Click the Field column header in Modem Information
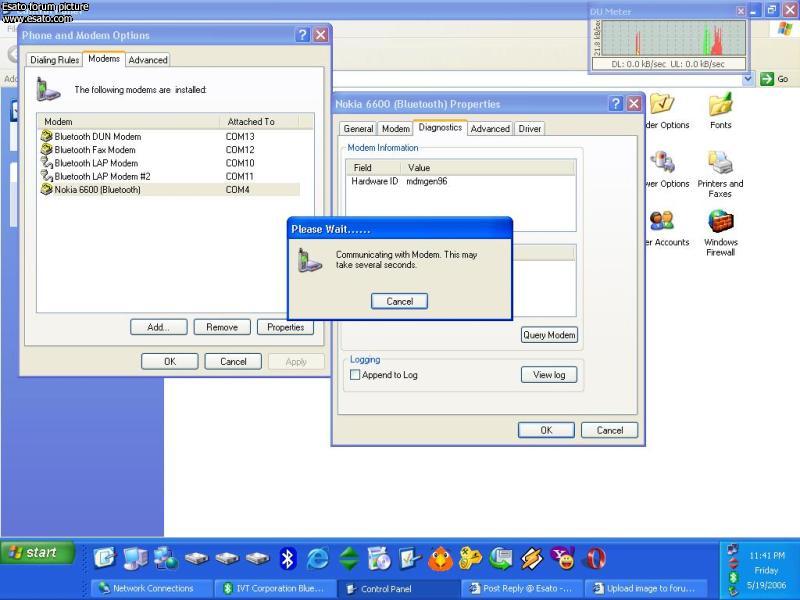The height and width of the screenshot is (600, 800). click(x=373, y=167)
